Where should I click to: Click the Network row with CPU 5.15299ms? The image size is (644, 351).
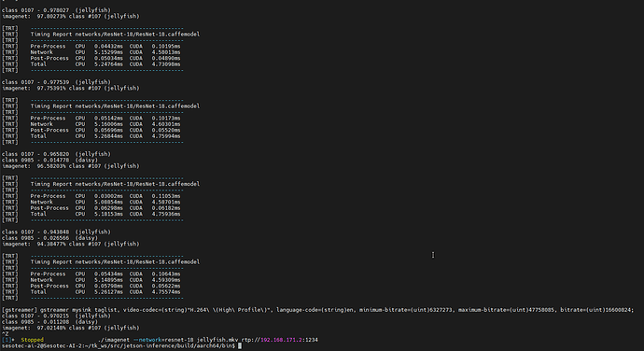tap(91, 52)
